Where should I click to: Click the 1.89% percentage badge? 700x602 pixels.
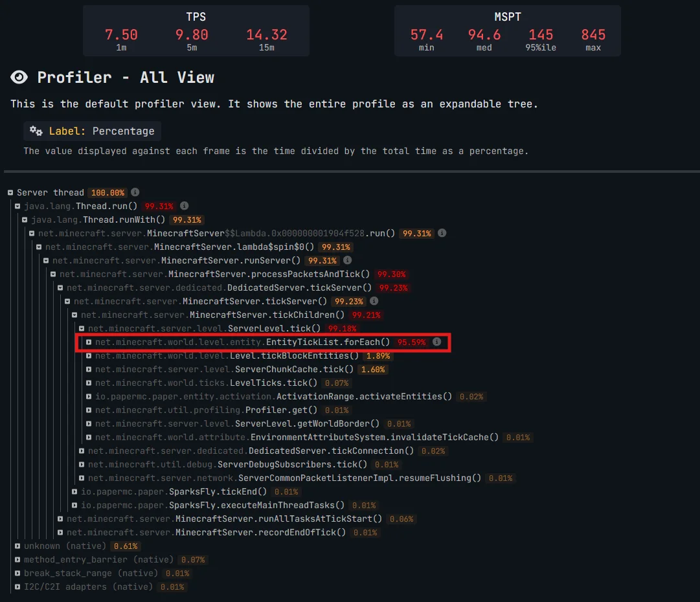[x=378, y=356]
